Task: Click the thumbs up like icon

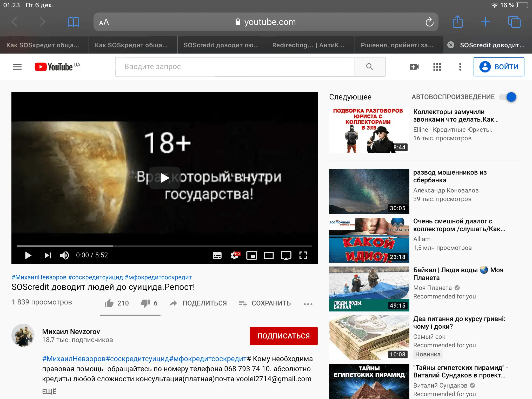Action: [109, 303]
